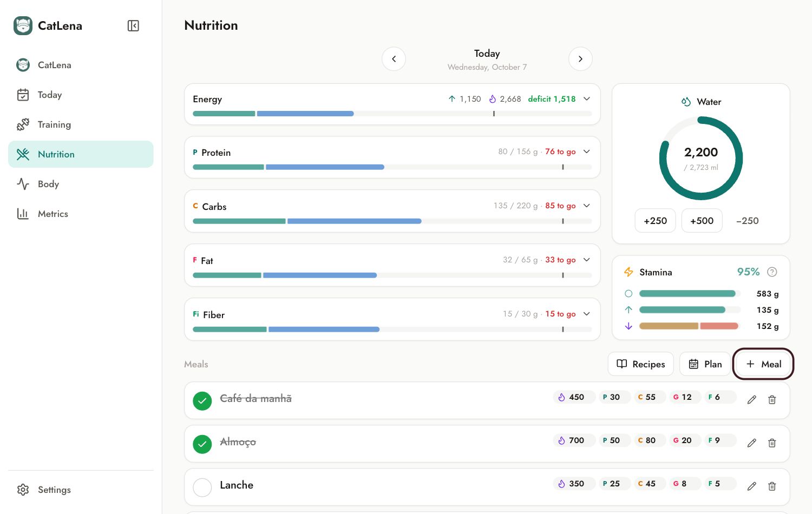Image resolution: width=812 pixels, height=514 pixels.
Task: Uncheck the Café da manhã meal
Action: (202, 401)
